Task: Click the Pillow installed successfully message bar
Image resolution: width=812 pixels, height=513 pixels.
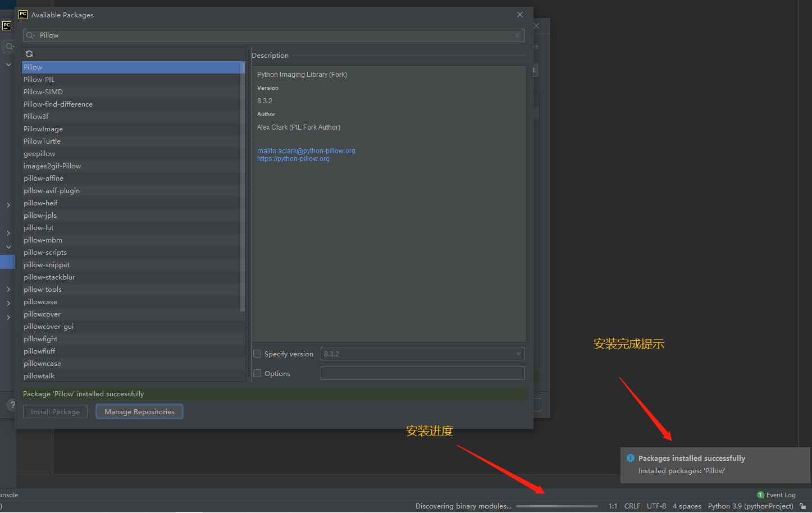Action: click(x=274, y=394)
